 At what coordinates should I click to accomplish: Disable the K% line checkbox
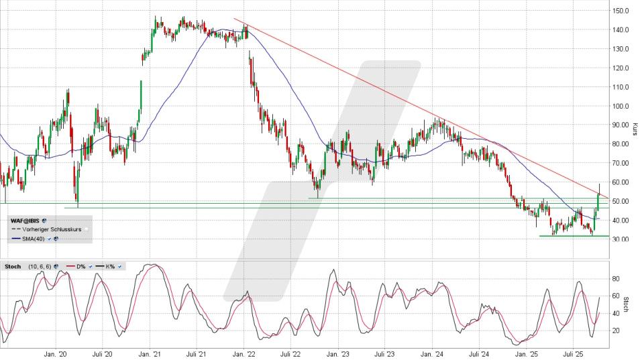119,266
